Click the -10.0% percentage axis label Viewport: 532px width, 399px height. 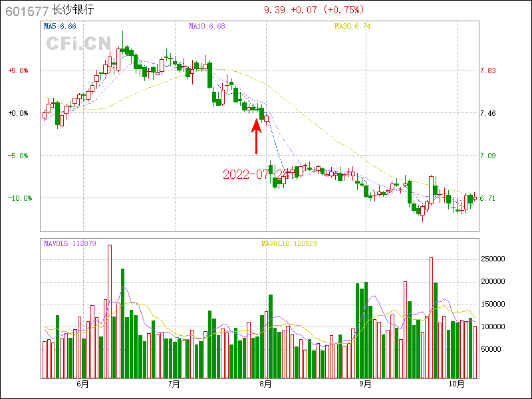pyautogui.click(x=17, y=198)
